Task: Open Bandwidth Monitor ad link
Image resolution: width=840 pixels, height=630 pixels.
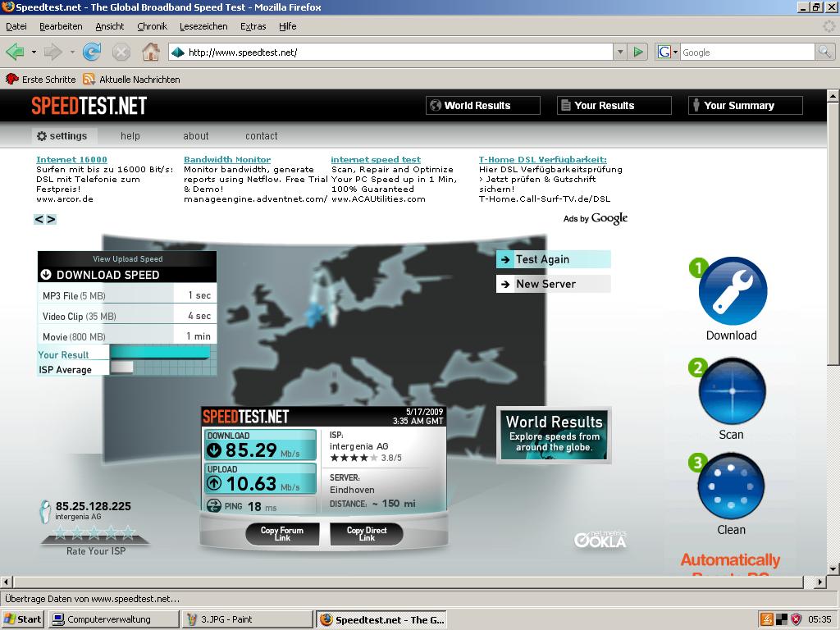Action: 227,160
